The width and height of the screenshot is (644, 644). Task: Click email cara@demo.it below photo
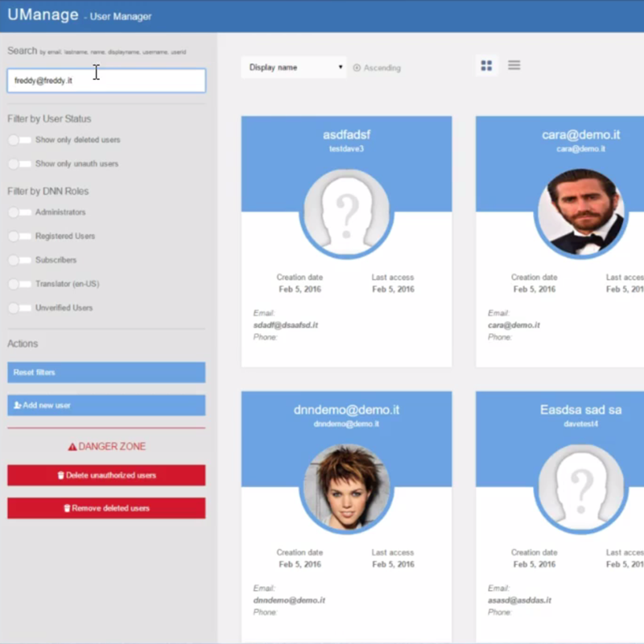514,325
